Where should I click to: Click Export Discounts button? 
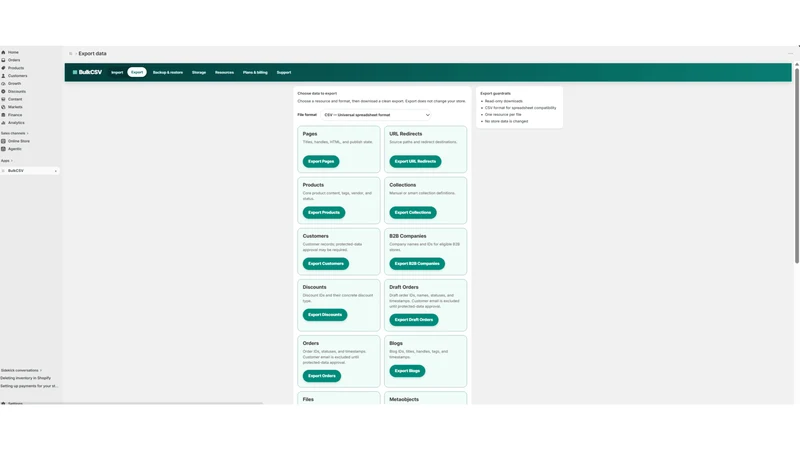(325, 315)
